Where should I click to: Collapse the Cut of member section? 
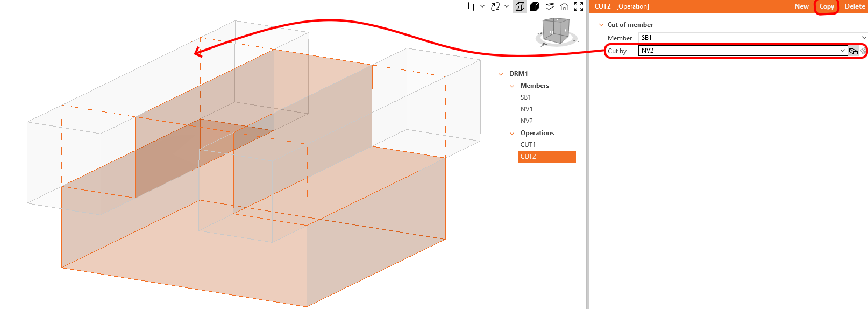tap(601, 25)
